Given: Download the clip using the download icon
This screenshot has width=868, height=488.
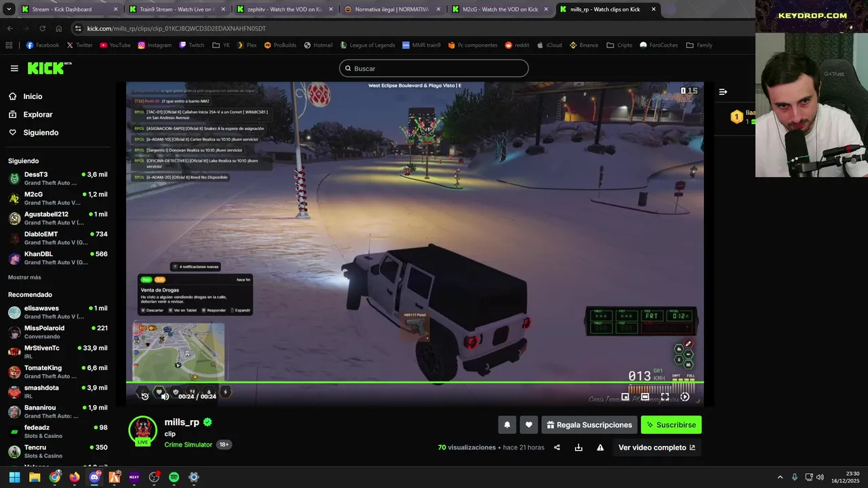Looking at the screenshot, I should point(578,447).
